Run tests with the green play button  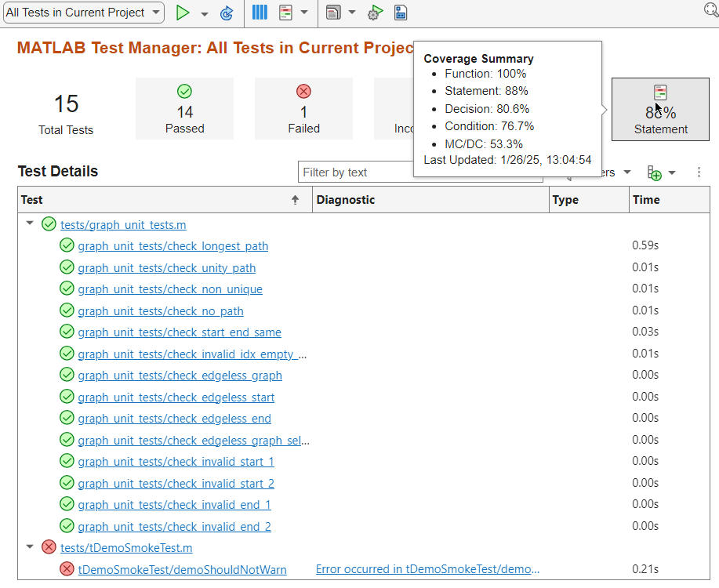[183, 13]
